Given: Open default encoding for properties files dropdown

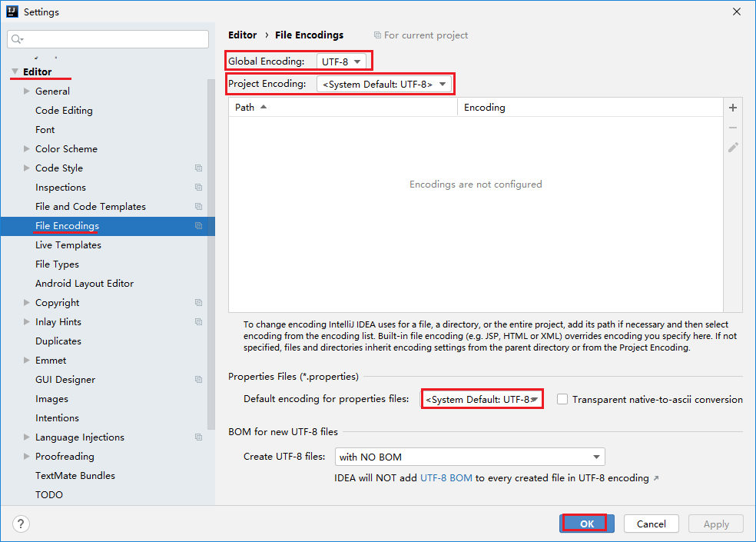Looking at the screenshot, I should (482, 399).
